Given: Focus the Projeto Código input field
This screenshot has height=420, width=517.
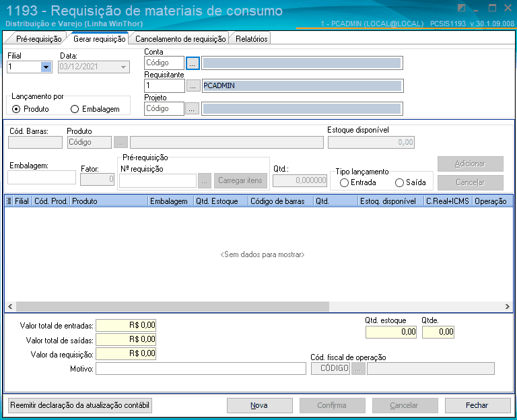Looking at the screenshot, I should (x=164, y=108).
